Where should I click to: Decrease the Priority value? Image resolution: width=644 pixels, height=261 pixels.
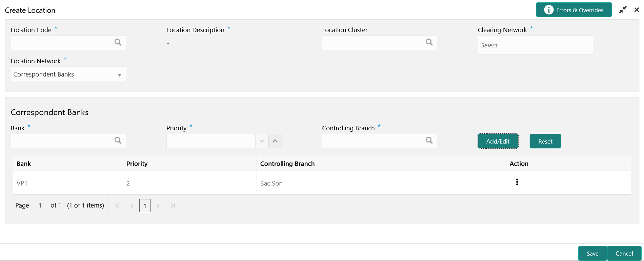pos(262,141)
